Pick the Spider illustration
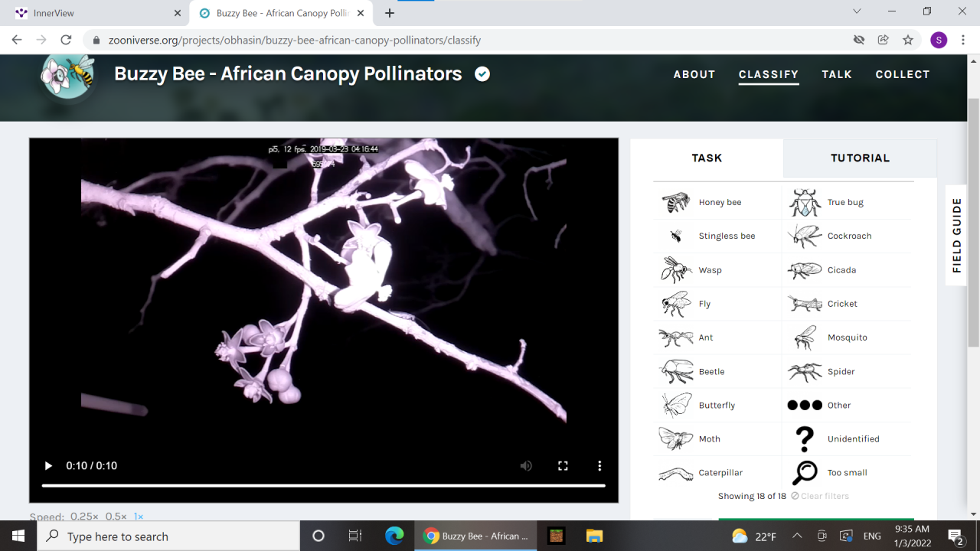 coord(805,372)
